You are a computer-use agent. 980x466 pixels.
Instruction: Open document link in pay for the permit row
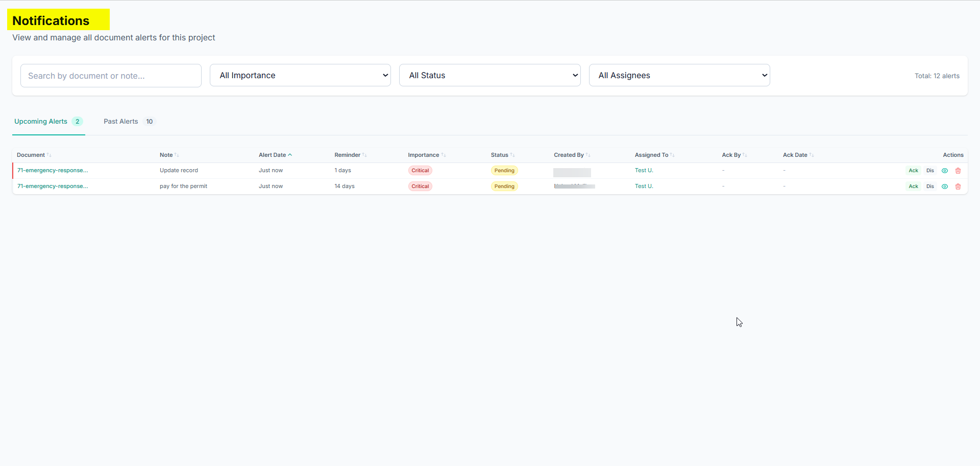click(53, 187)
